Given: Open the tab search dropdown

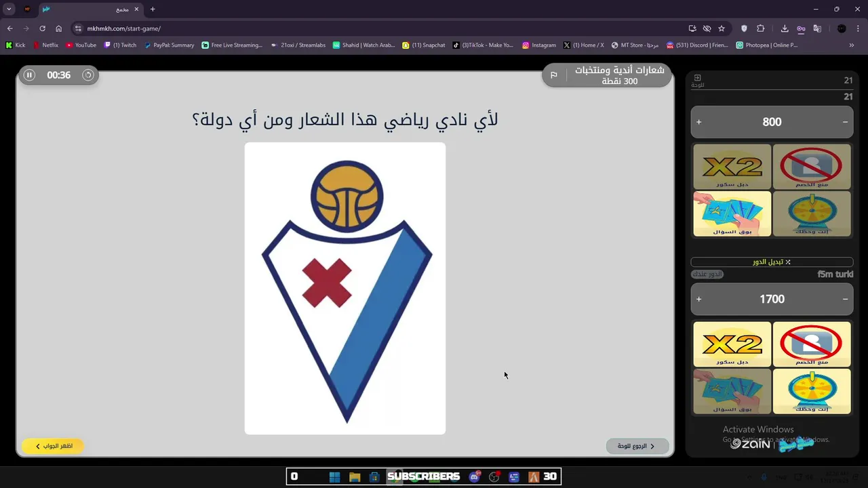Looking at the screenshot, I should pyautogui.click(x=9, y=9).
